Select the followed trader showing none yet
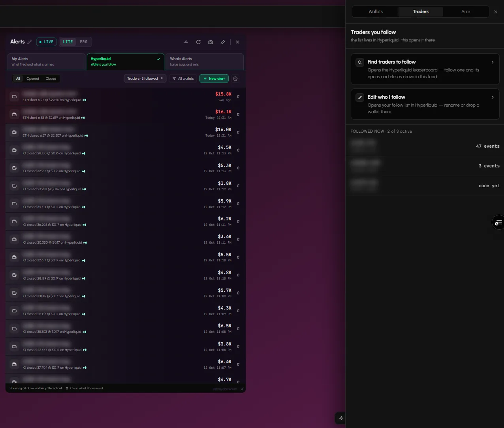The width and height of the screenshot is (504, 428). click(x=425, y=186)
